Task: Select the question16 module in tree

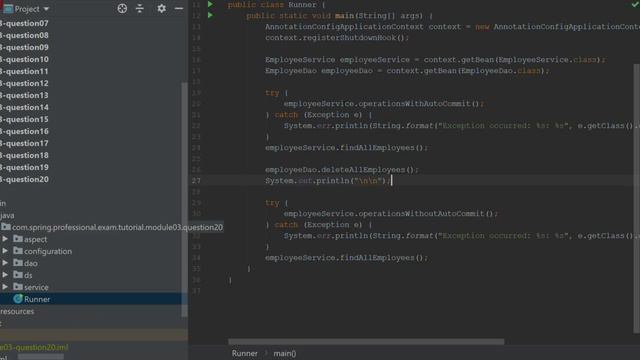Action: pyautogui.click(x=24, y=131)
